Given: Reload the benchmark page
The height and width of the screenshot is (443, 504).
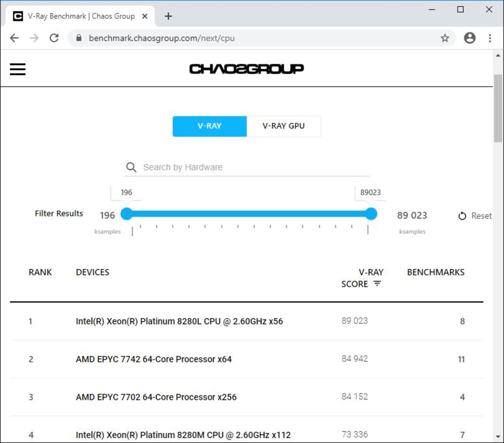Looking at the screenshot, I should [x=54, y=38].
